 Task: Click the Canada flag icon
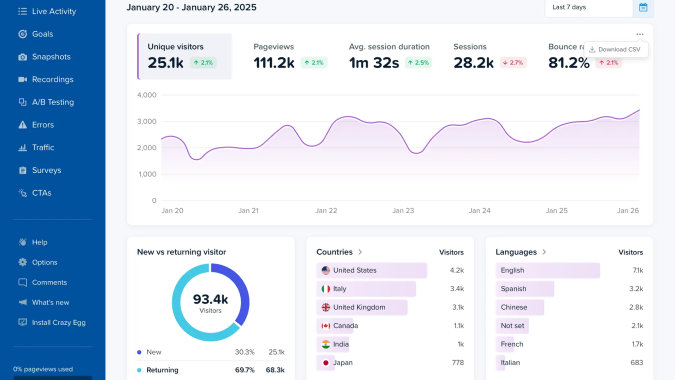326,326
